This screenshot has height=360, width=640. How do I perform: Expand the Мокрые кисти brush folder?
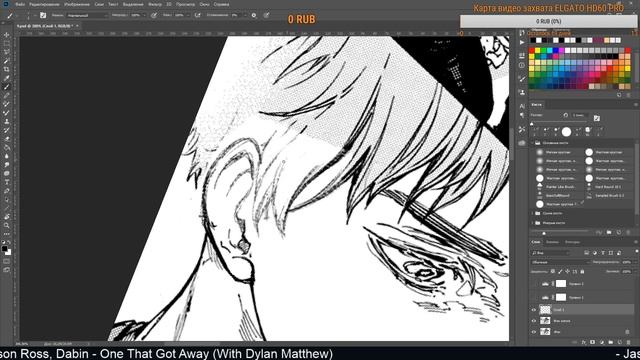tap(533, 223)
